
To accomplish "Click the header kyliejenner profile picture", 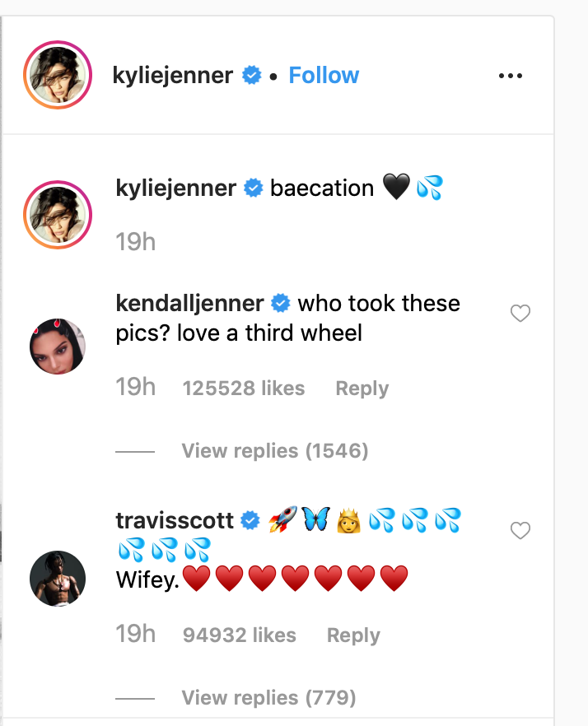I will (x=57, y=76).
